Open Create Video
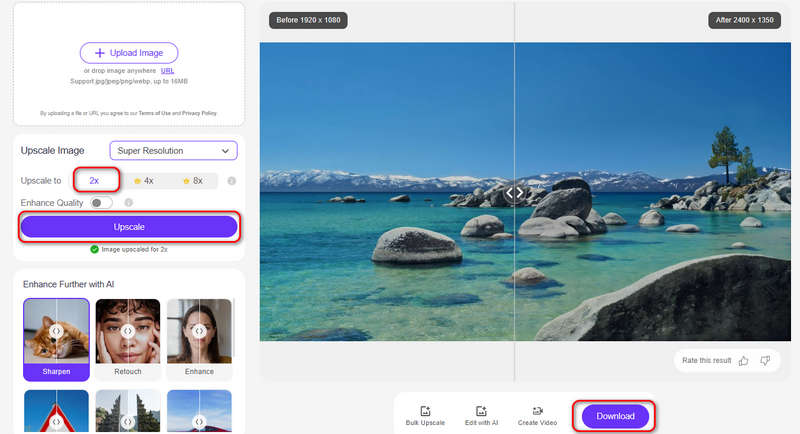This screenshot has height=434, width=800. [537, 416]
